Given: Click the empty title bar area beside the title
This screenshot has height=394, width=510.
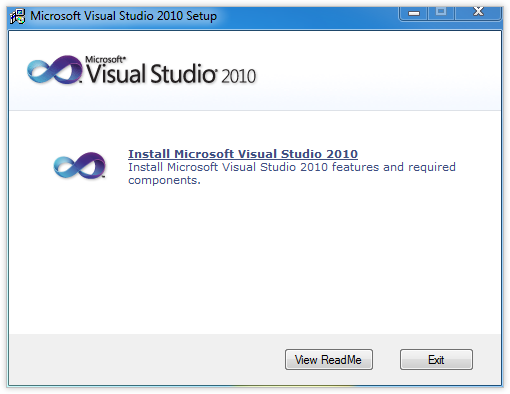Looking at the screenshot, I should point(307,16).
